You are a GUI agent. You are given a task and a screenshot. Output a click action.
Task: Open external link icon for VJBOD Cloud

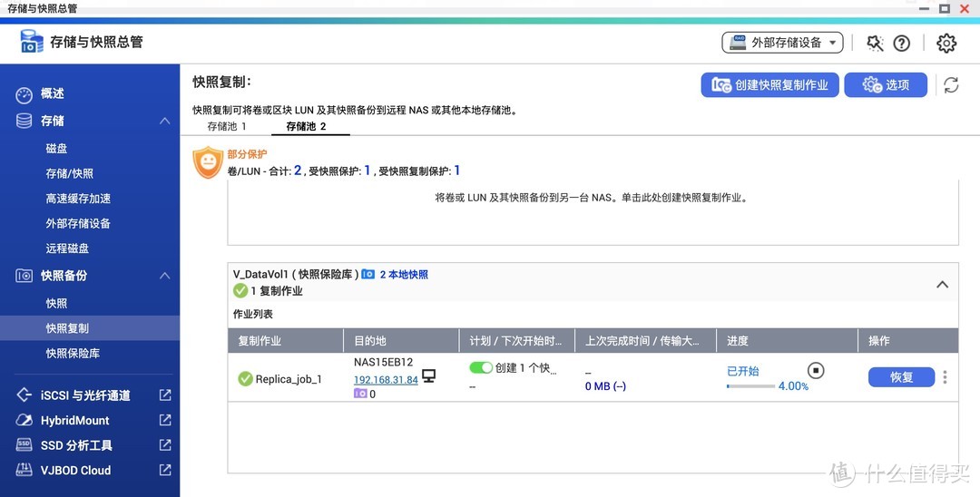click(x=165, y=470)
